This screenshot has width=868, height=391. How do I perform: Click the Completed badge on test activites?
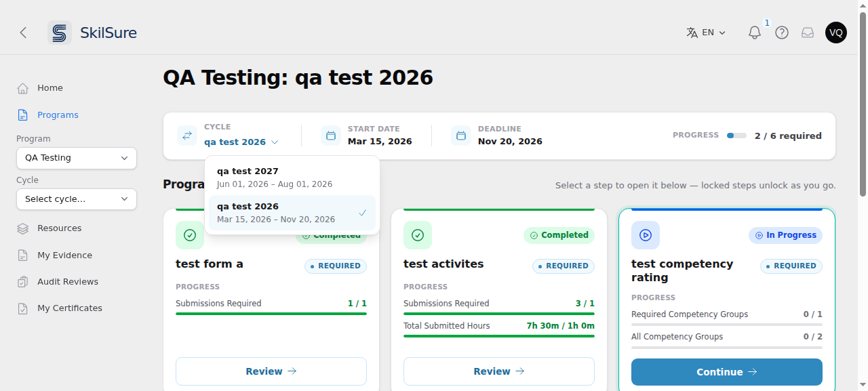tap(559, 235)
